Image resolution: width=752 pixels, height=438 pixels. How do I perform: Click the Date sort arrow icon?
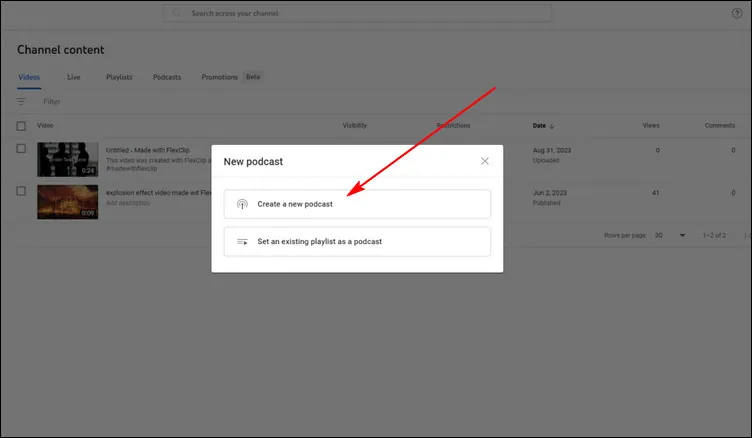coord(552,126)
